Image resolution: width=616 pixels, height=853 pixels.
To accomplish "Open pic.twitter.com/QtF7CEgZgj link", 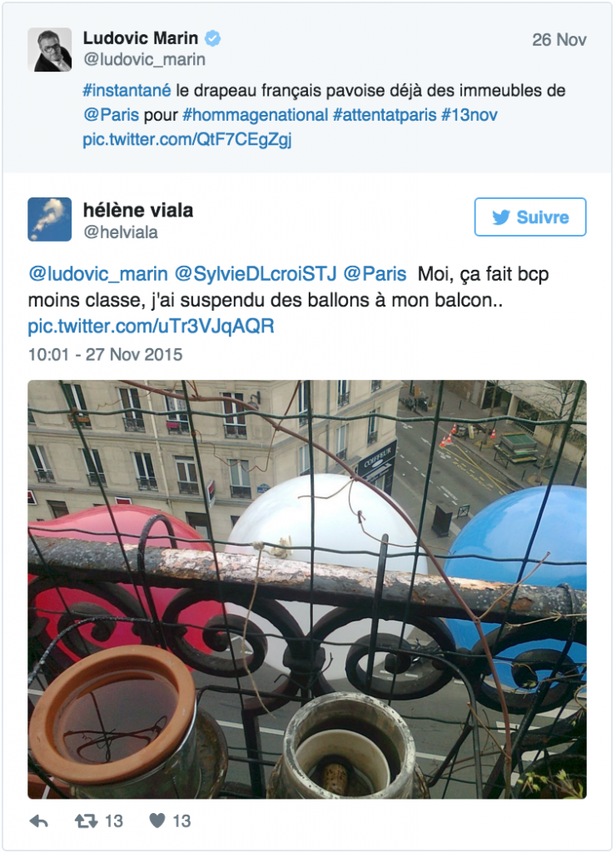I will [187, 140].
